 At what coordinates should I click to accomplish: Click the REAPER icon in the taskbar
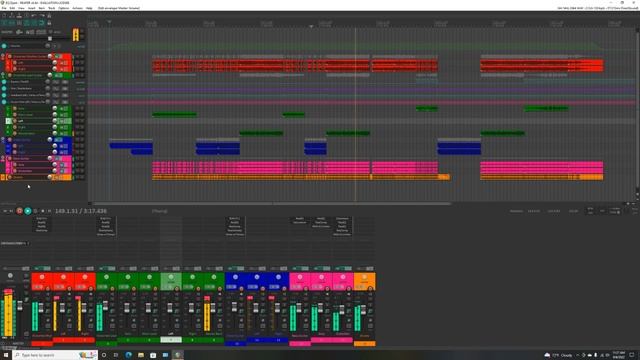tap(178, 355)
